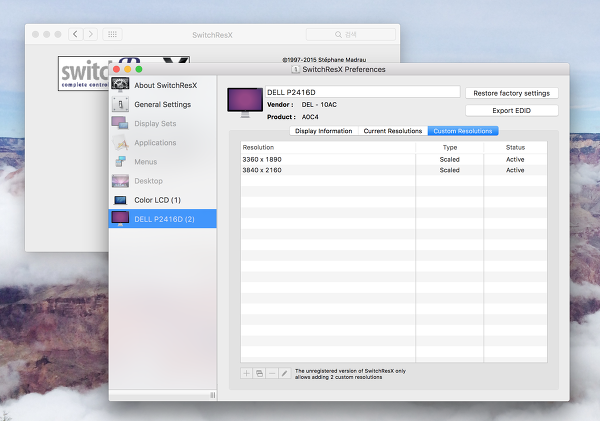Screen dimensions: 600x421
Task: Click Scaled type of 3360 x 1890
Action: 450,159
